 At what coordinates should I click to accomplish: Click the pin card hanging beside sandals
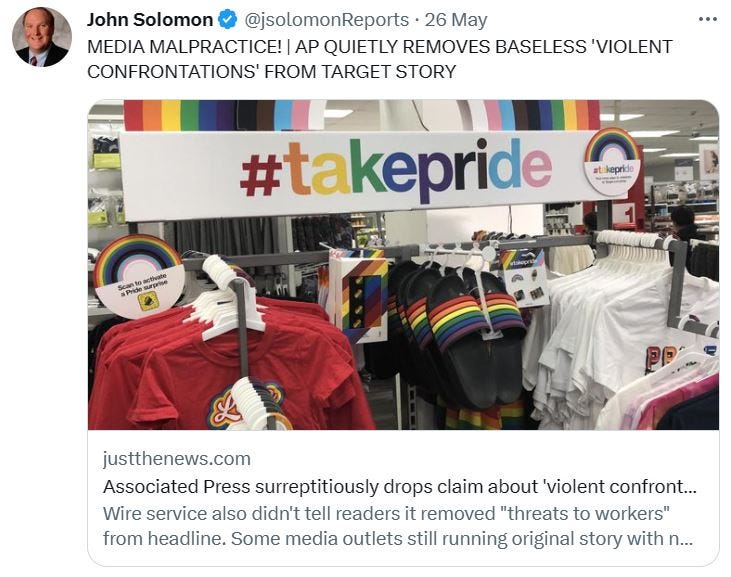point(524,278)
